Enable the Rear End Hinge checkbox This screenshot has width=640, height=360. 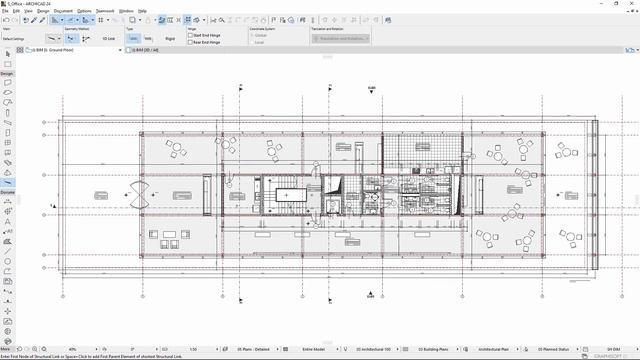click(x=190, y=42)
